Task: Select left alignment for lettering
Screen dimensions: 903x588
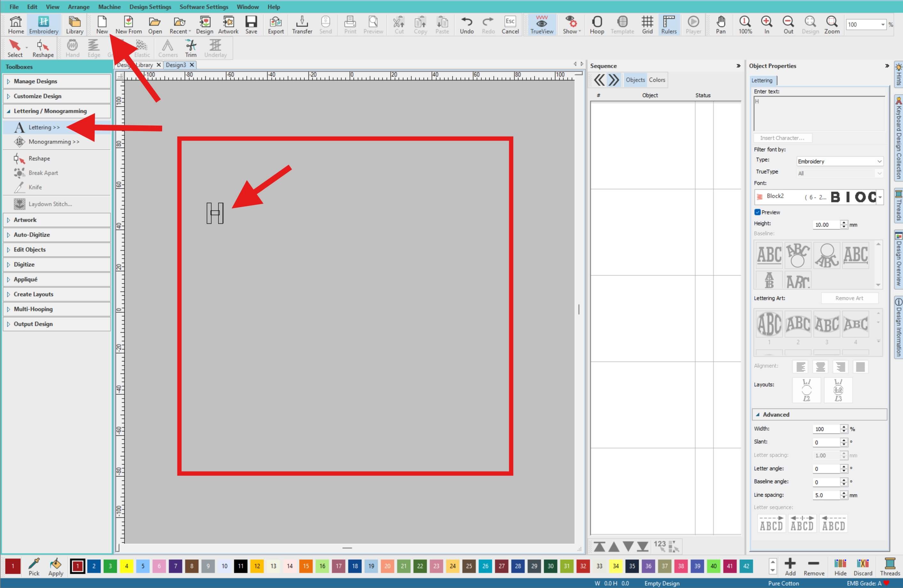Action: [x=801, y=367]
